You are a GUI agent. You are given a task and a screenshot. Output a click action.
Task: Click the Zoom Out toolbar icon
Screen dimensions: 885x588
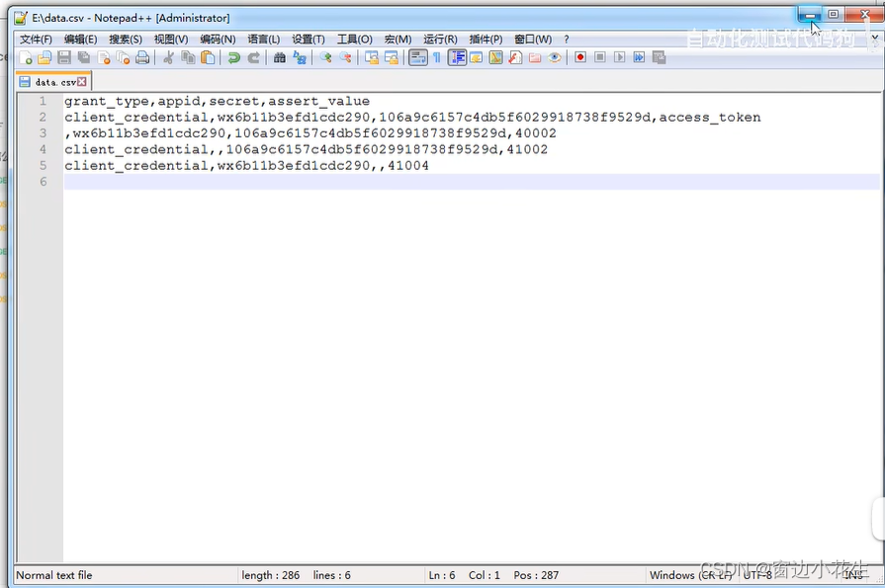click(x=345, y=57)
